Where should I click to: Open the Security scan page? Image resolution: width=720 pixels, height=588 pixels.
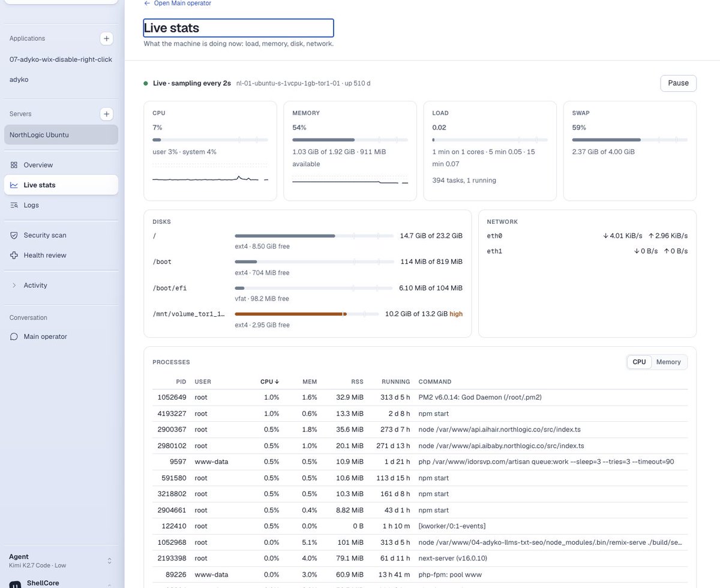click(x=61, y=235)
